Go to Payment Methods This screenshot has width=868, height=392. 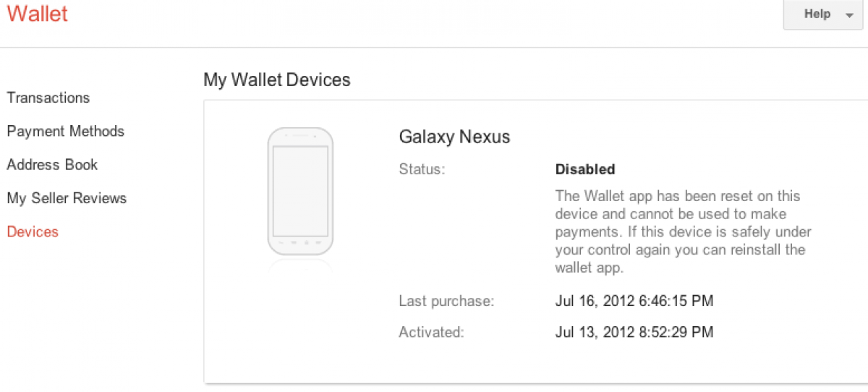pos(66,131)
